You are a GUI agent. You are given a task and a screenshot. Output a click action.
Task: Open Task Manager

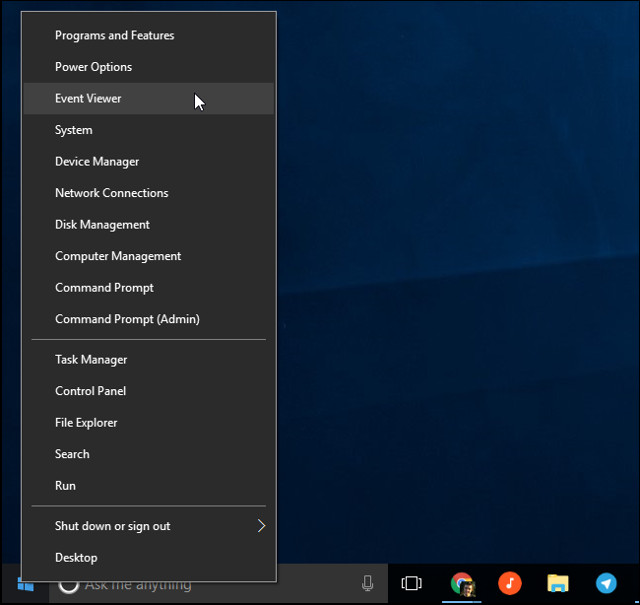91,359
